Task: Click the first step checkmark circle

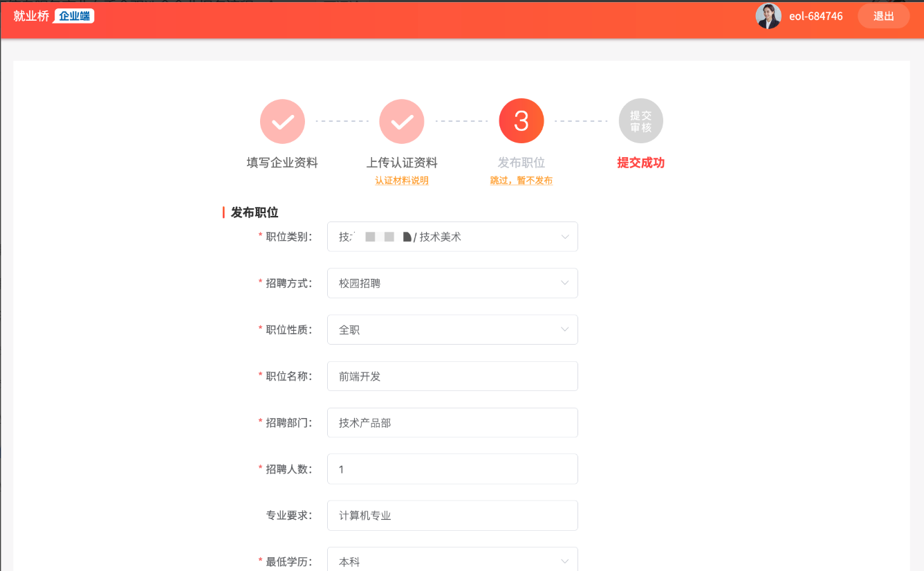Action: (x=282, y=121)
